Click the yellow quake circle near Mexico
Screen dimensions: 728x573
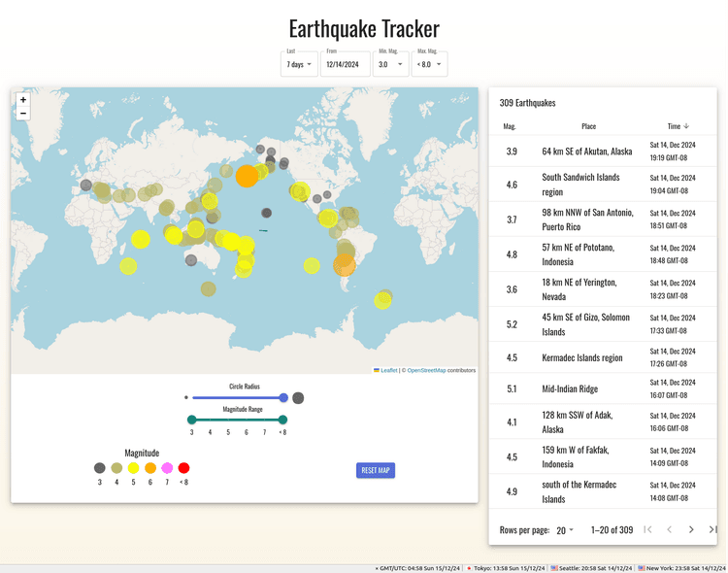(328, 218)
